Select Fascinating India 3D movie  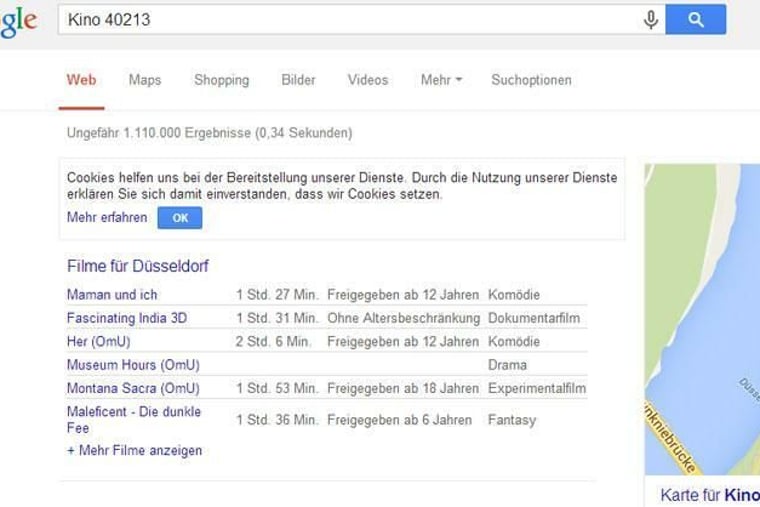tap(127, 318)
